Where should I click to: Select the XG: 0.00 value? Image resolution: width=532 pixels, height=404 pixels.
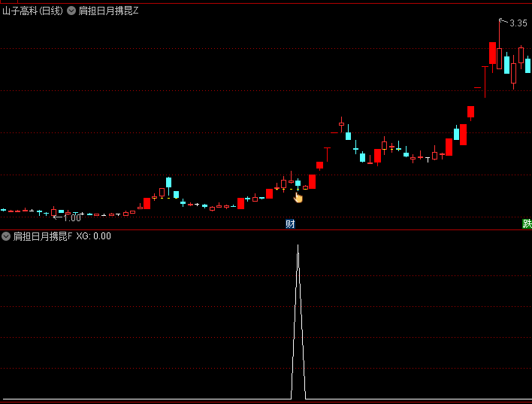[x=94, y=236]
